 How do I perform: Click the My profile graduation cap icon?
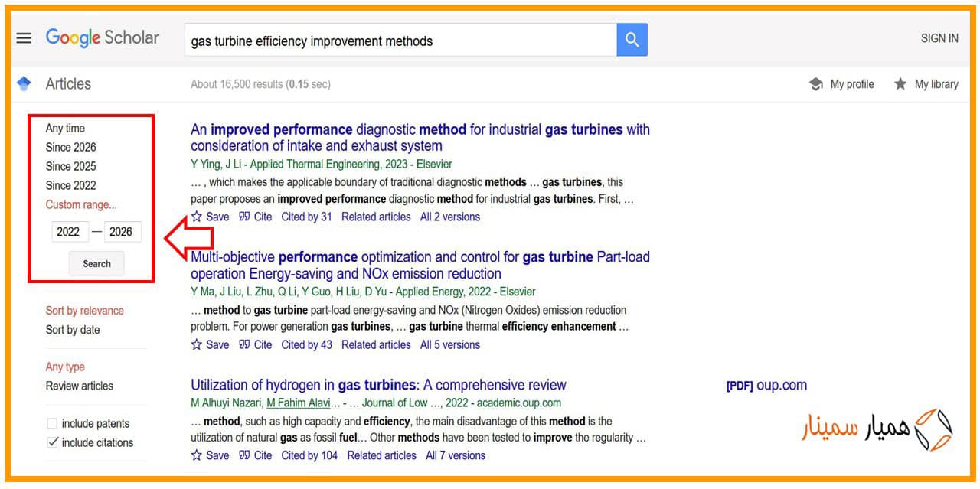point(816,84)
